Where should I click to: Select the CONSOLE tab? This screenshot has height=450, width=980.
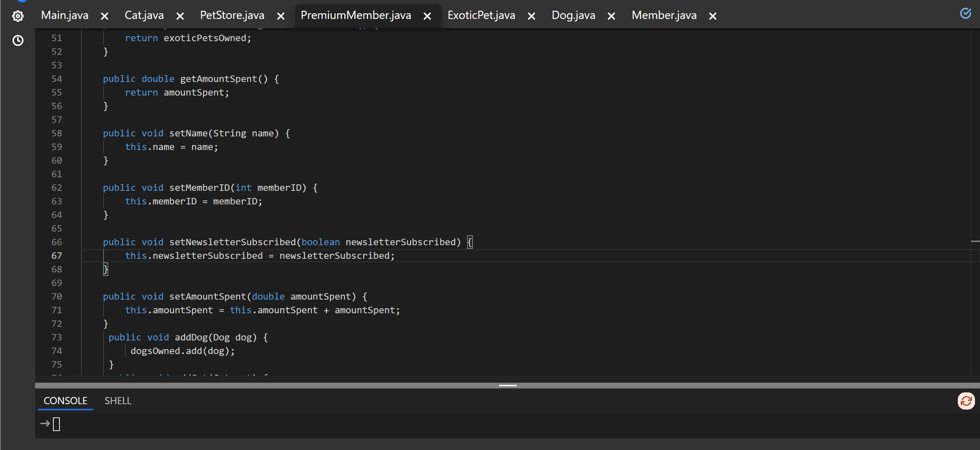pyautogui.click(x=66, y=401)
